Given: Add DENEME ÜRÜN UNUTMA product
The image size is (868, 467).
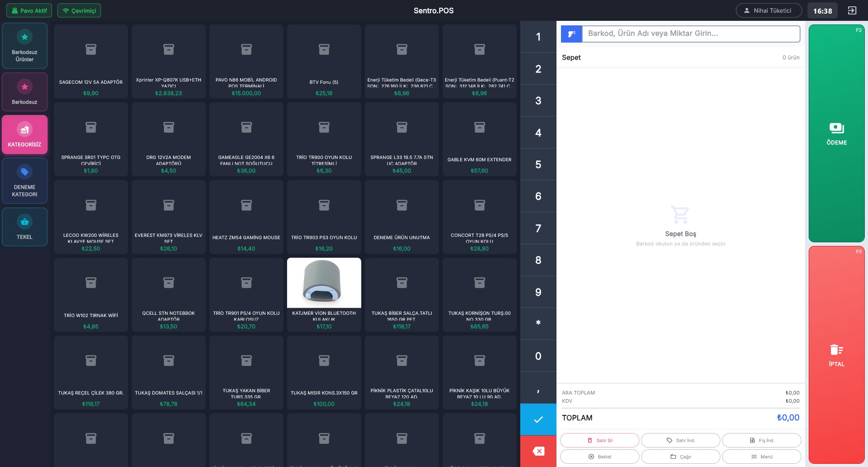Looking at the screenshot, I should [402, 217].
